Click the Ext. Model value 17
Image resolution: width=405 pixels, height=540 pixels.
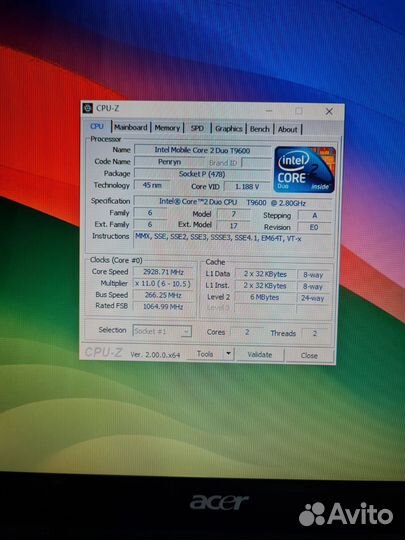coord(233,226)
